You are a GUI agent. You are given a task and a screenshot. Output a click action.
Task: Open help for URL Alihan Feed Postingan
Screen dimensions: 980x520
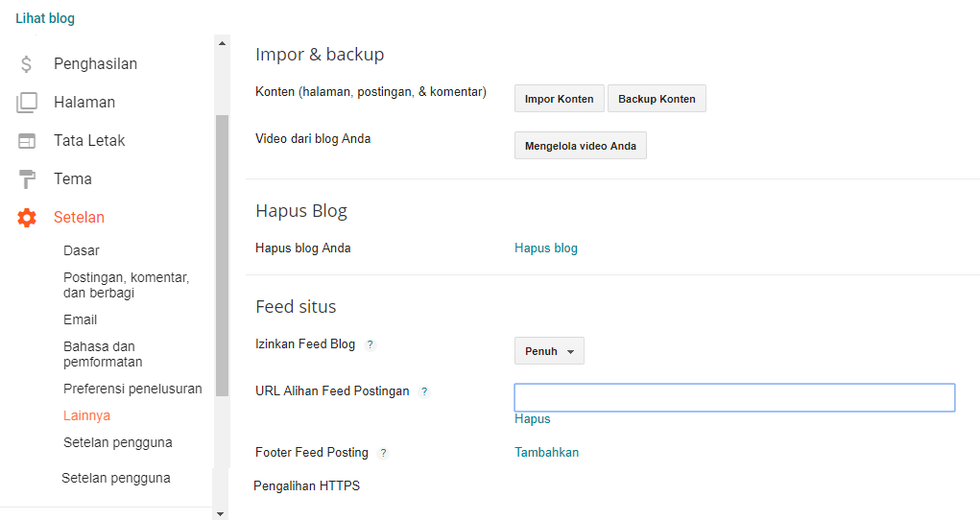424,391
